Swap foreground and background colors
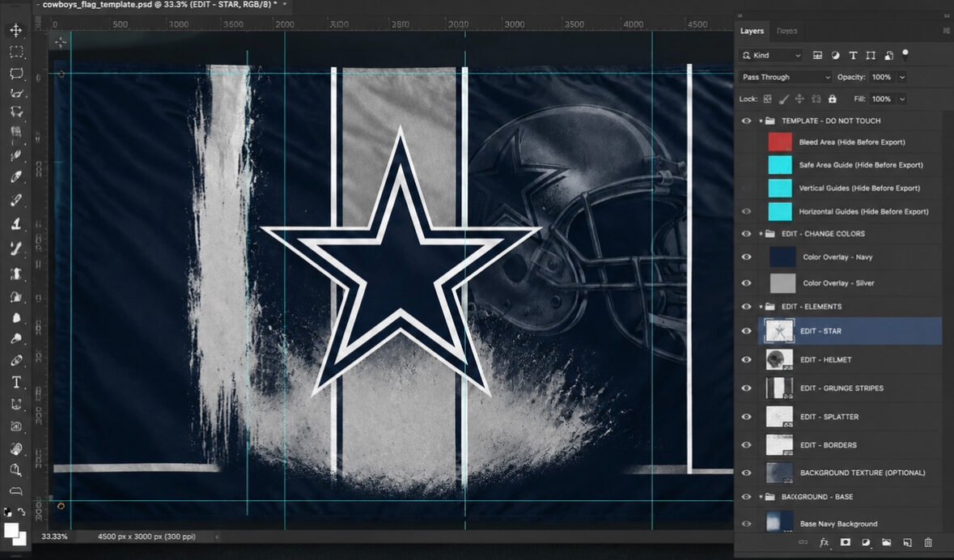The height and width of the screenshot is (560, 954). click(x=21, y=512)
